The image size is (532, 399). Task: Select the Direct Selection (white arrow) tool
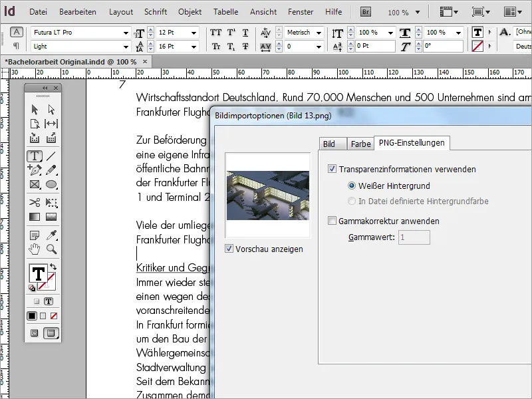(51, 110)
